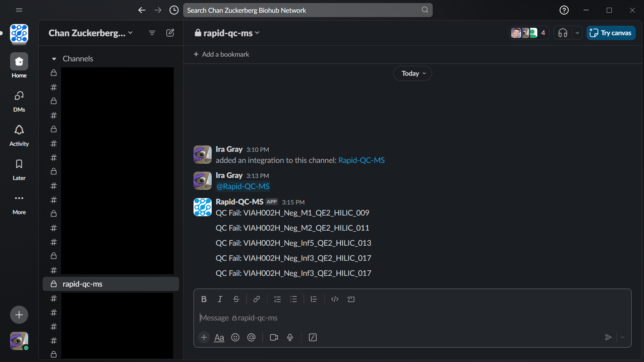This screenshot has height=362, width=644.
Task: Insert a code block
Action: (x=351, y=299)
